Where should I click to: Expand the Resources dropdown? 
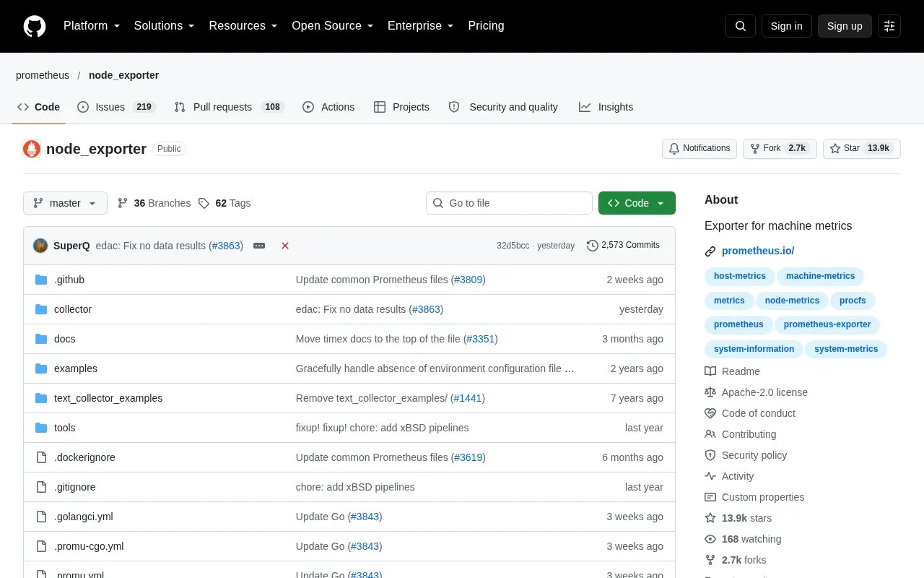pyautogui.click(x=243, y=26)
